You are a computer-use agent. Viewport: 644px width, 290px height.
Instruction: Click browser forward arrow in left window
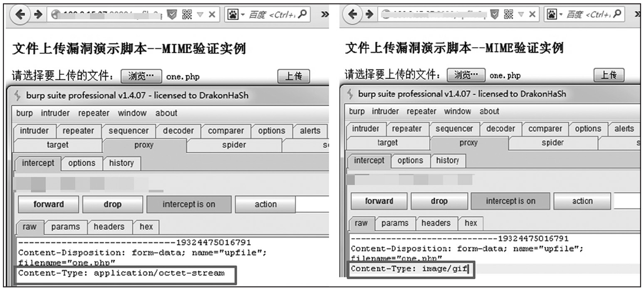click(38, 15)
